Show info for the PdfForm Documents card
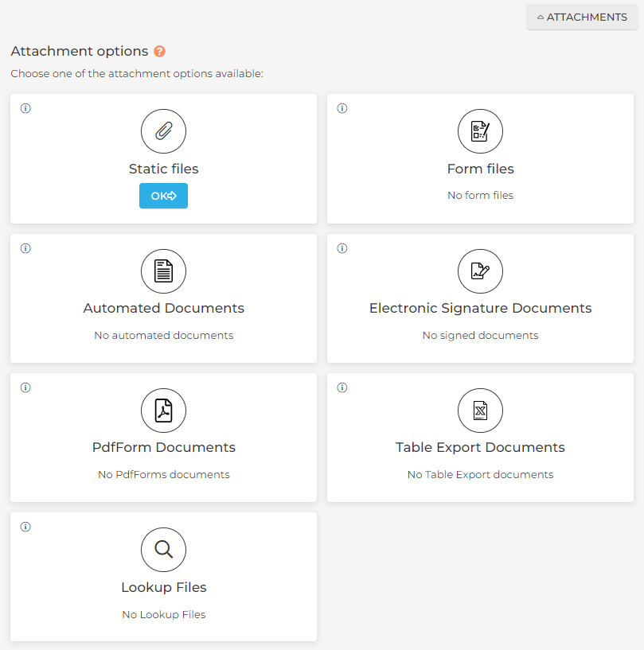644x650 pixels. point(25,388)
